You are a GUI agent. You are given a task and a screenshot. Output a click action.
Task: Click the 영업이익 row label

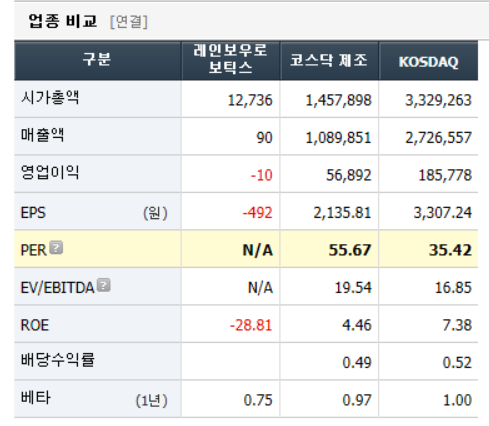click(50, 172)
